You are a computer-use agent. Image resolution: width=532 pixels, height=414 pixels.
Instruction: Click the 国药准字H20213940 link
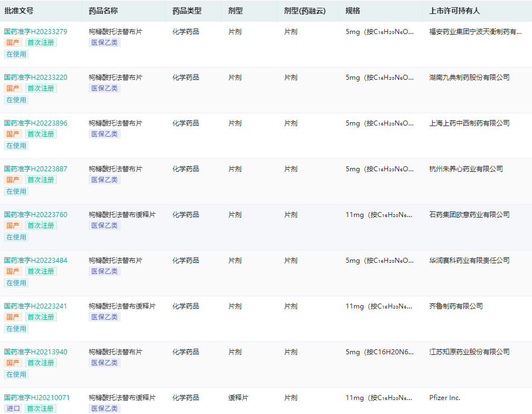pos(36,352)
